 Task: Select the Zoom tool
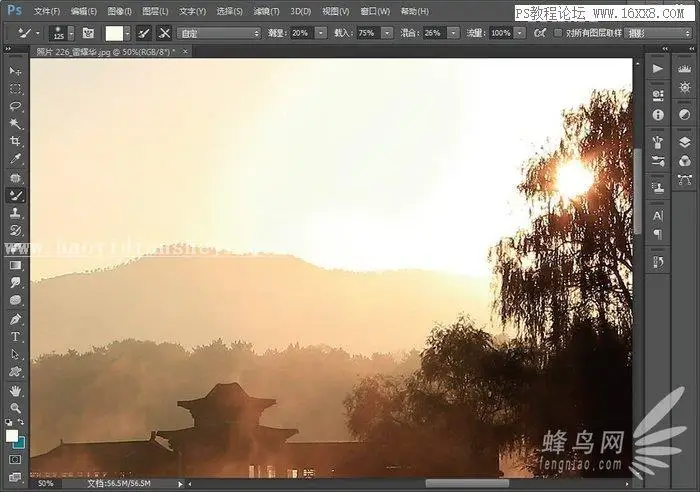(x=15, y=408)
